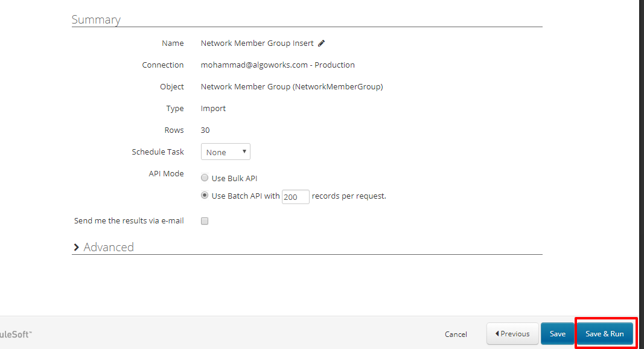
Task: Click the records per request field
Action: coord(295,196)
